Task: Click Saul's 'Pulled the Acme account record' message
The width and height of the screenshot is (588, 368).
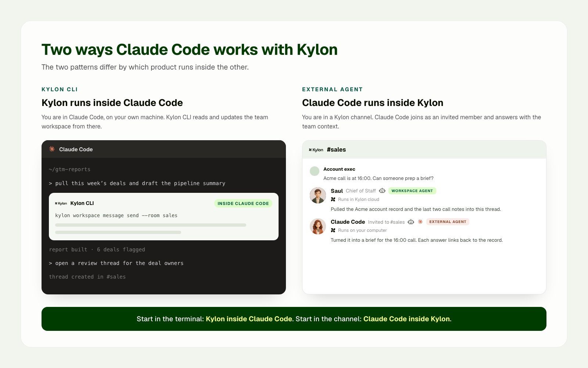Action: (416, 209)
